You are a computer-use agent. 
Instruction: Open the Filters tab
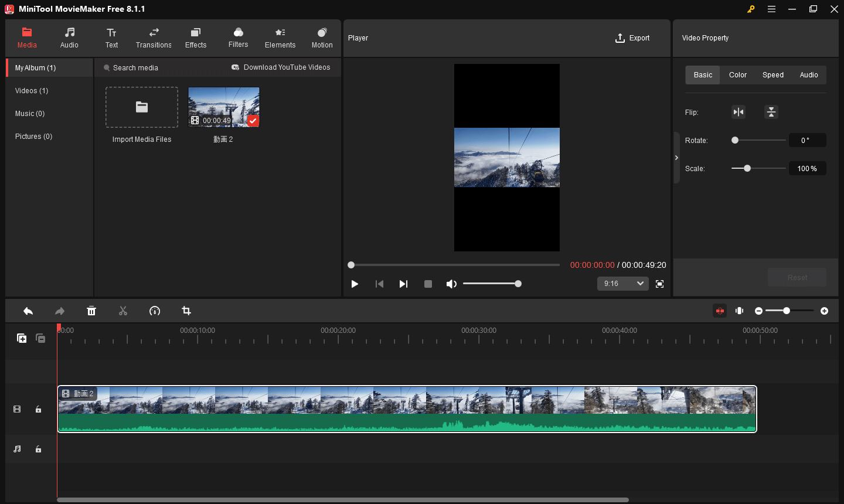click(238, 38)
